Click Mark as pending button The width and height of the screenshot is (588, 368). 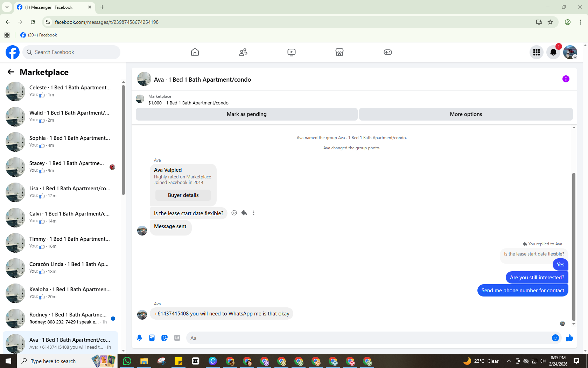(x=247, y=114)
